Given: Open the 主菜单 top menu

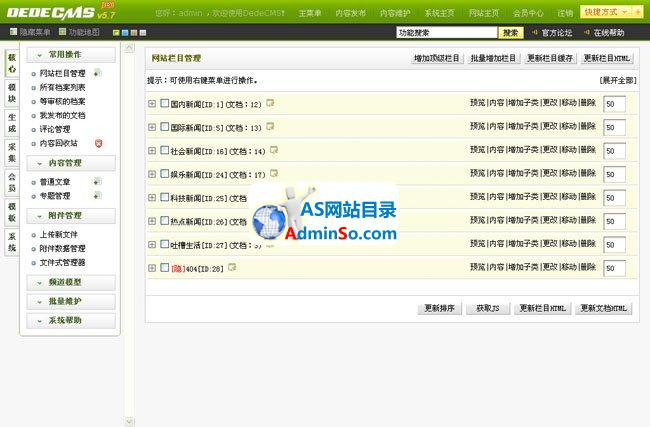Looking at the screenshot, I should pos(310,13).
